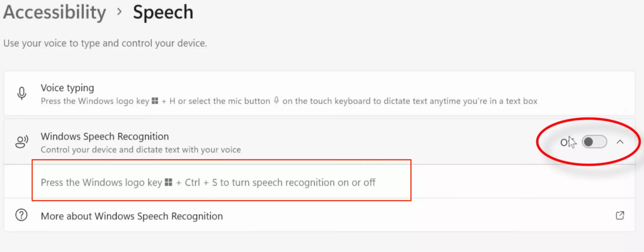Open More about Windows Speech Recognition

pyautogui.click(x=131, y=216)
